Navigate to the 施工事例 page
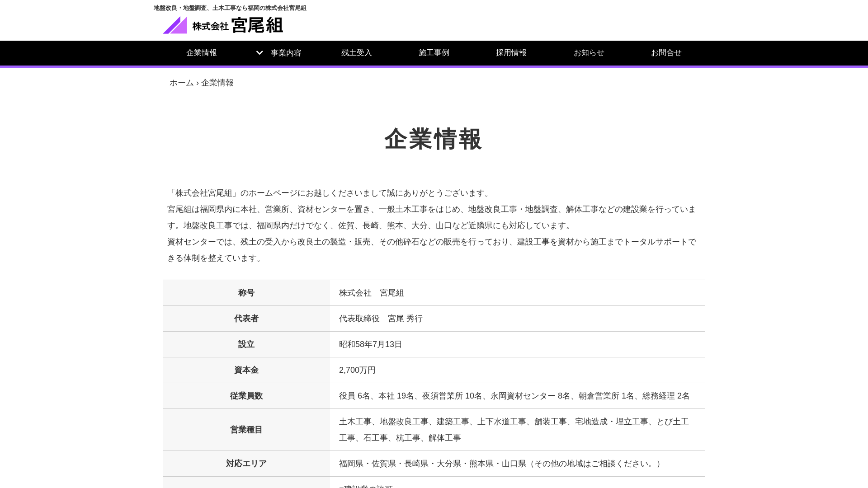 (x=434, y=53)
